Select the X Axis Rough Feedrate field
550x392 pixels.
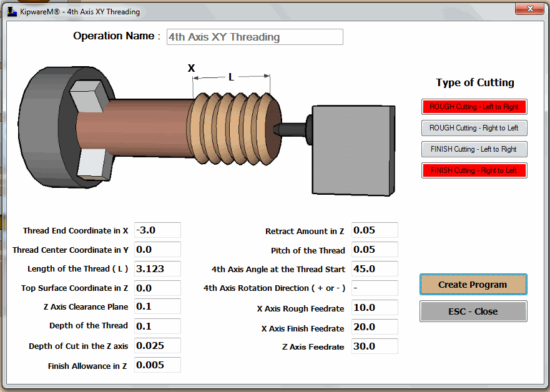pos(374,307)
